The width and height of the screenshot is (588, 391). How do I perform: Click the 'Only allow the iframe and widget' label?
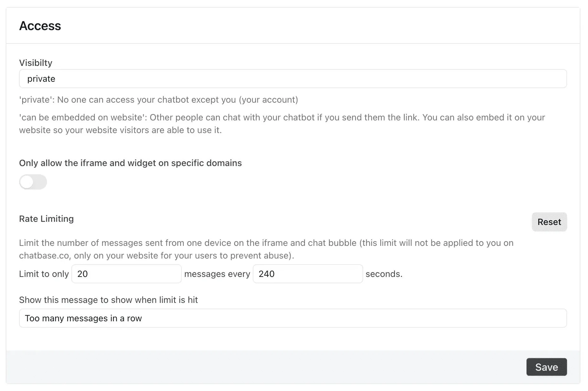click(x=130, y=163)
